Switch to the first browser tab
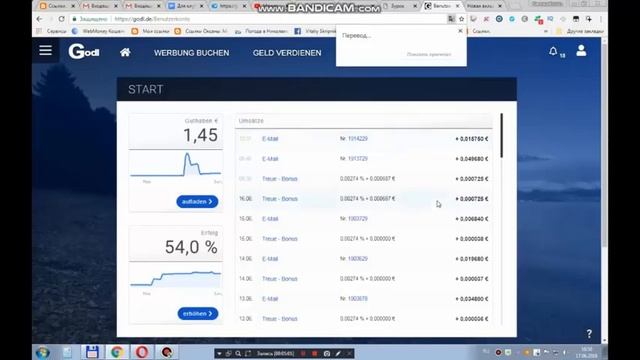640x360 pixels. click(57, 6)
